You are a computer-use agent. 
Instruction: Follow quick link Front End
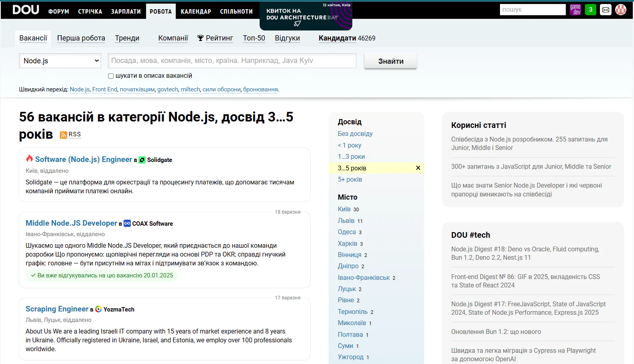105,89
